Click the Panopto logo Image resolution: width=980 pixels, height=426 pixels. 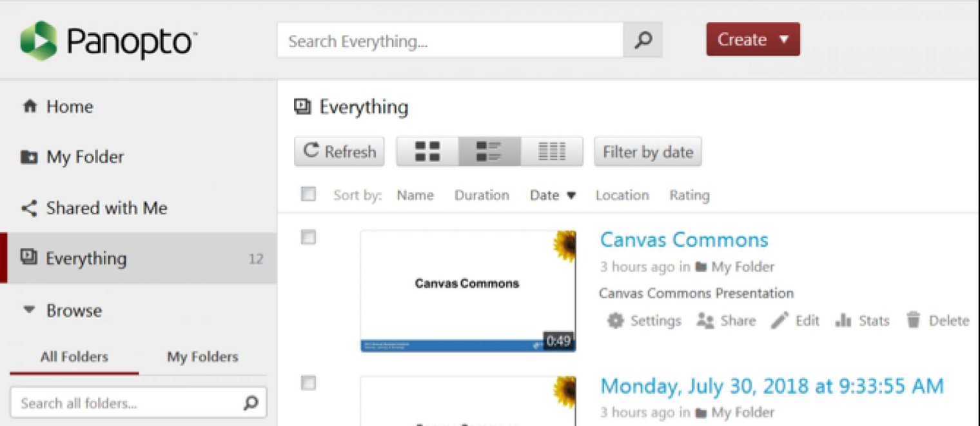coord(108,41)
